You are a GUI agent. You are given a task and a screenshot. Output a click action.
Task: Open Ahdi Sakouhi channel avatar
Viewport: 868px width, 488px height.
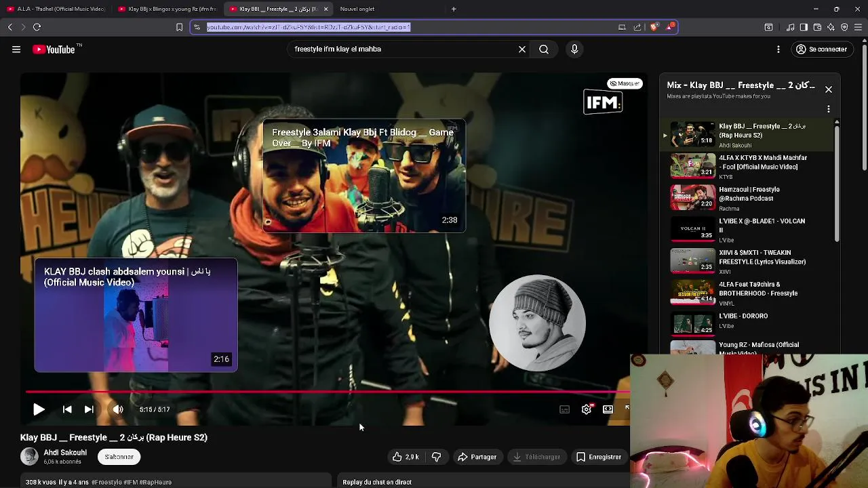[29, 457]
